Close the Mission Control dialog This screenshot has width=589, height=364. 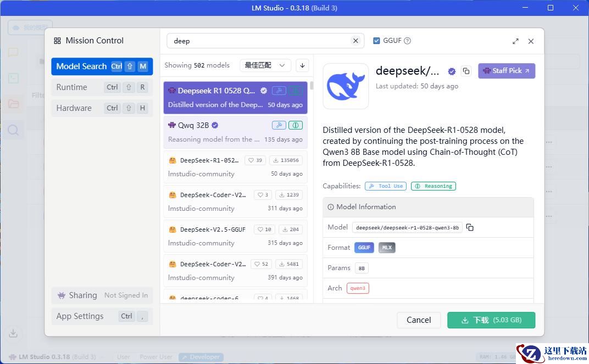tap(531, 41)
